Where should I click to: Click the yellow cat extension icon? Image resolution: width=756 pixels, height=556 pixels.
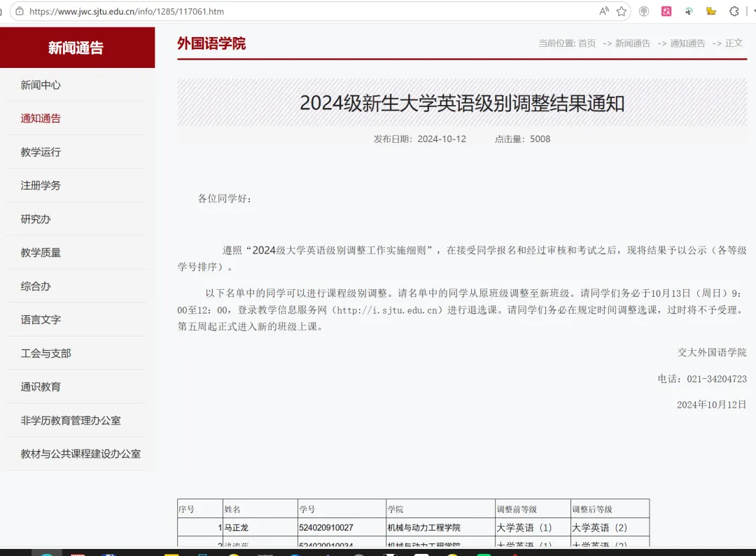tap(711, 11)
